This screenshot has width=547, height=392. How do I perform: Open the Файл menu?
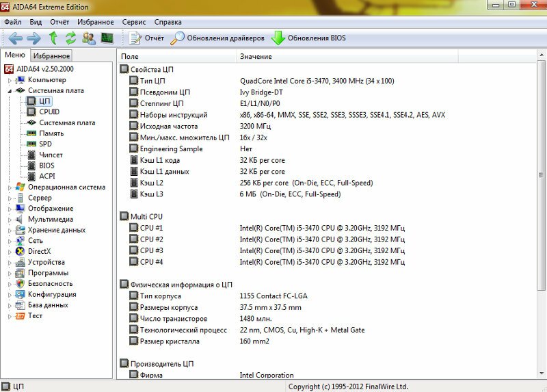(x=13, y=22)
